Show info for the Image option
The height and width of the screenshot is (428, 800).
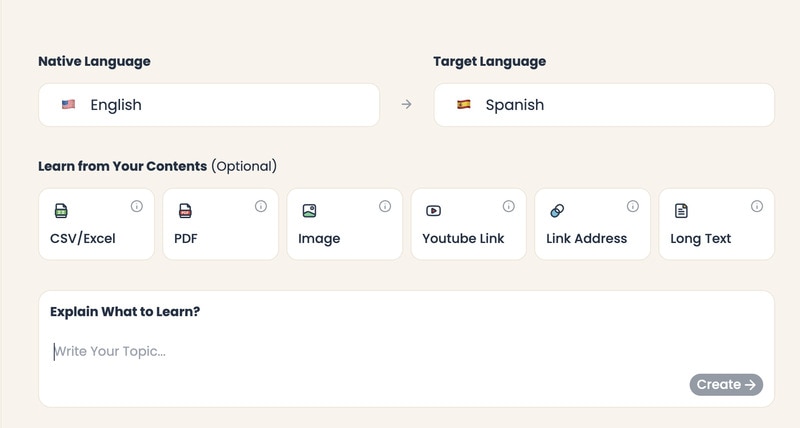(x=385, y=206)
